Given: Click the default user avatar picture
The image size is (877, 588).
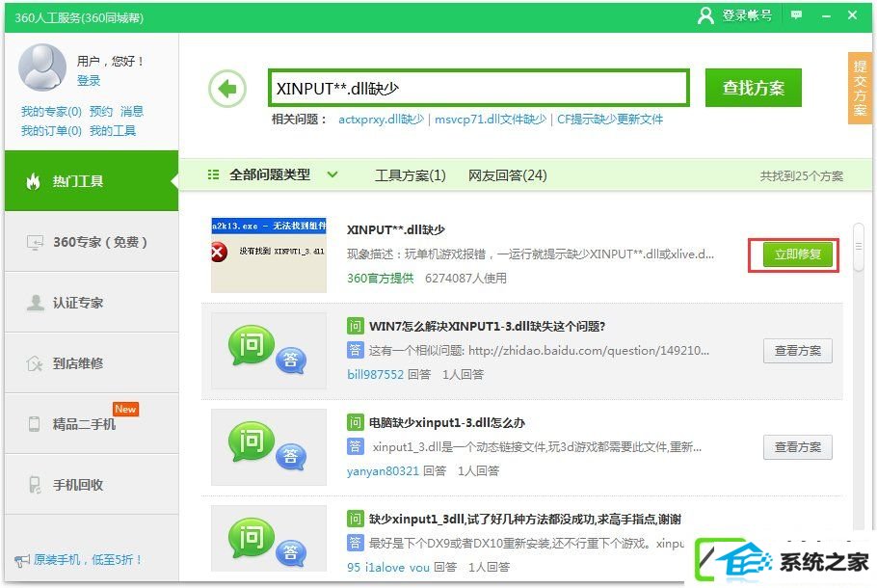Looking at the screenshot, I should pyautogui.click(x=42, y=67).
